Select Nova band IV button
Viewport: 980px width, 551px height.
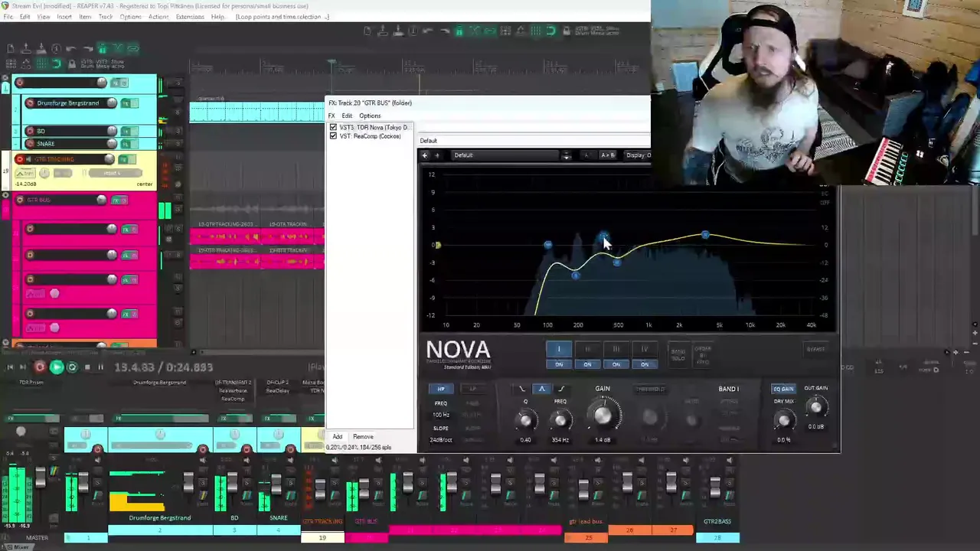pyautogui.click(x=645, y=349)
